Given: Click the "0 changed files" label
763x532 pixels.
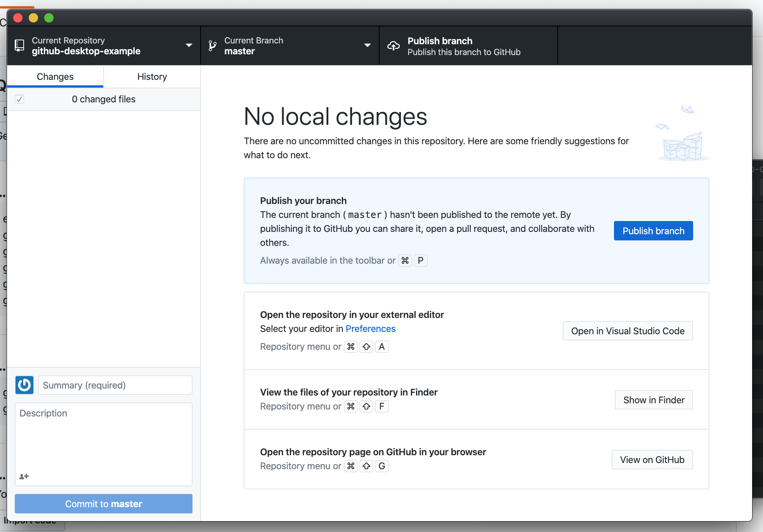Looking at the screenshot, I should (104, 99).
